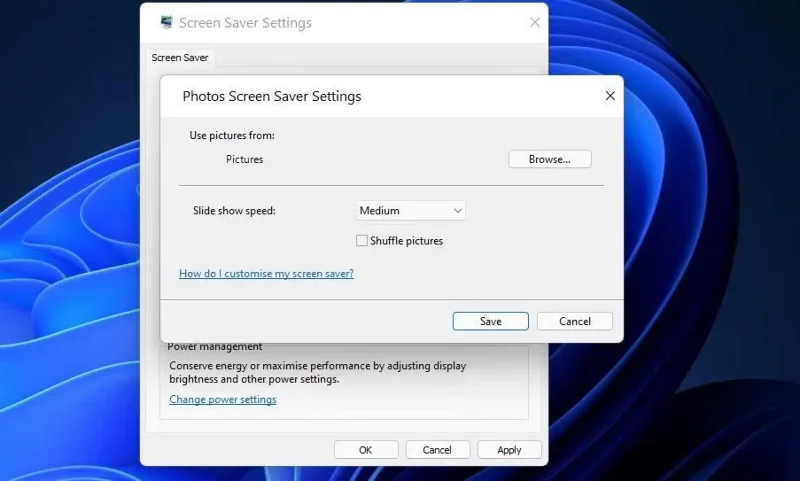Select the Screen Saver tab
Screen dimensions: 800x481
tap(180, 58)
